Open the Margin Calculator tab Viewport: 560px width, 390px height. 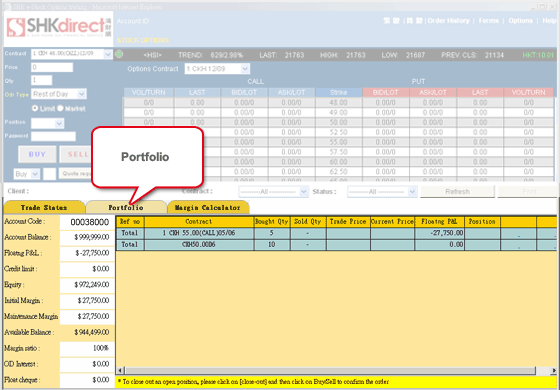[208, 208]
